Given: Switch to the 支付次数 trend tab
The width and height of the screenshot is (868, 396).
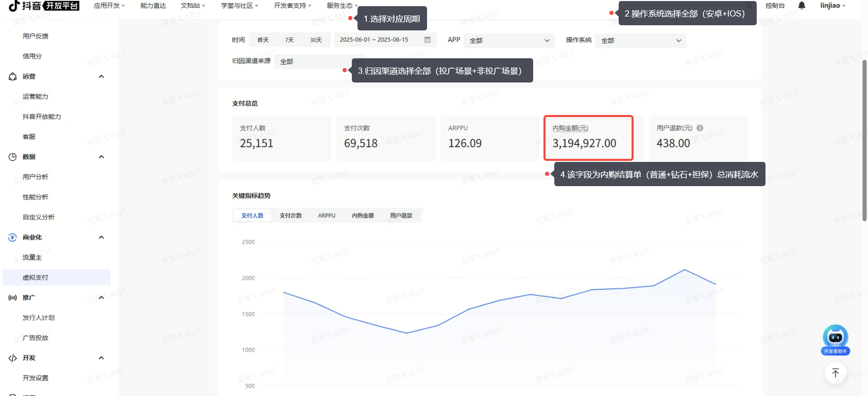Looking at the screenshot, I should [x=291, y=216].
